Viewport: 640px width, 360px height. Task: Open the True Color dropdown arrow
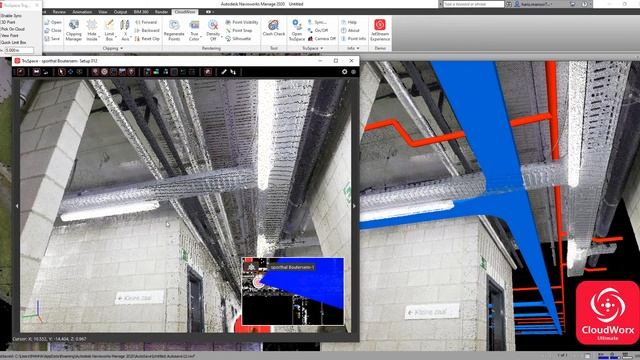[201, 38]
